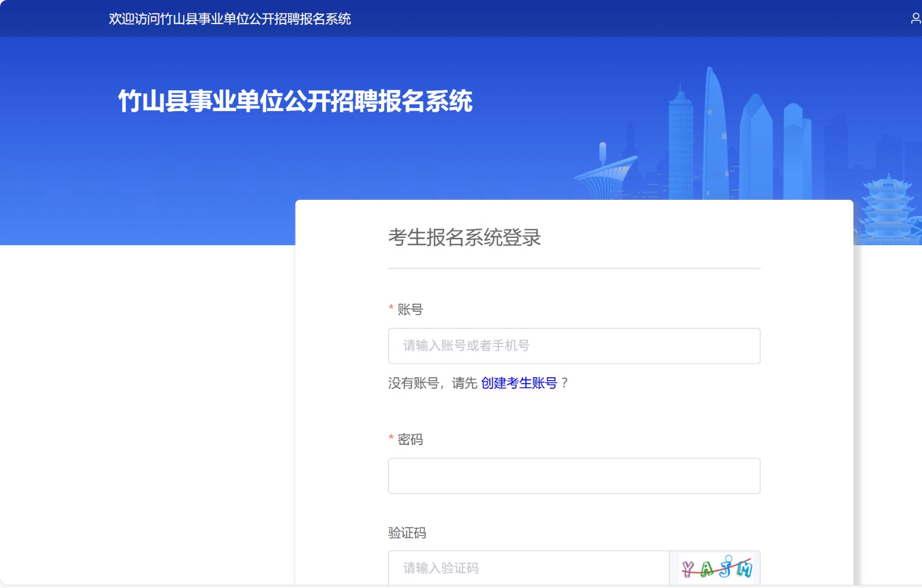Open the user profile icon in header
The image size is (922, 588).
pyautogui.click(x=916, y=18)
